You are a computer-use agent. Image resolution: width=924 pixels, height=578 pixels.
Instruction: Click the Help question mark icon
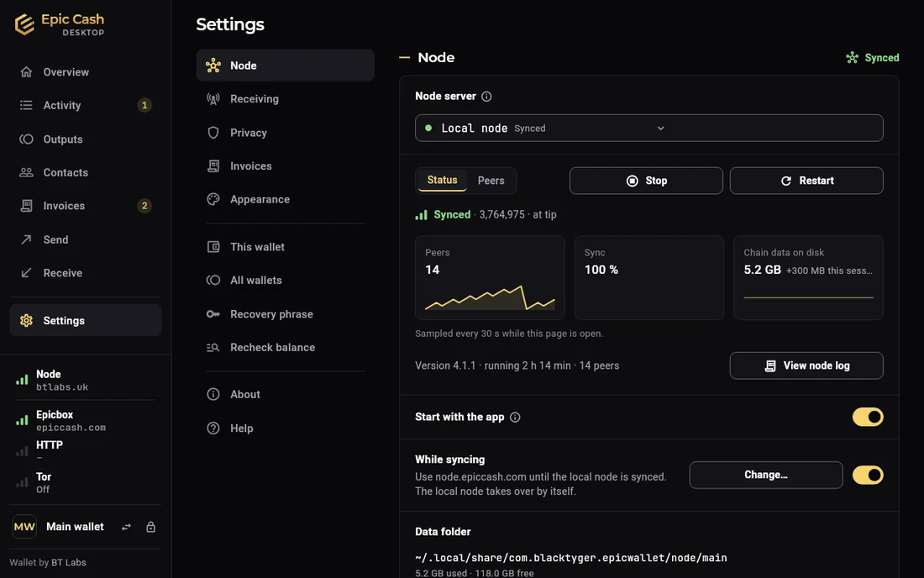[213, 428]
